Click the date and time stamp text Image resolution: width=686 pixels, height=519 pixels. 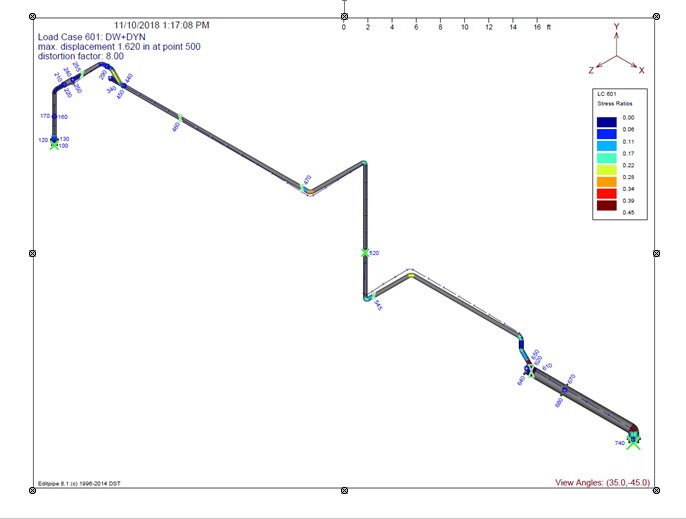pyautogui.click(x=161, y=24)
